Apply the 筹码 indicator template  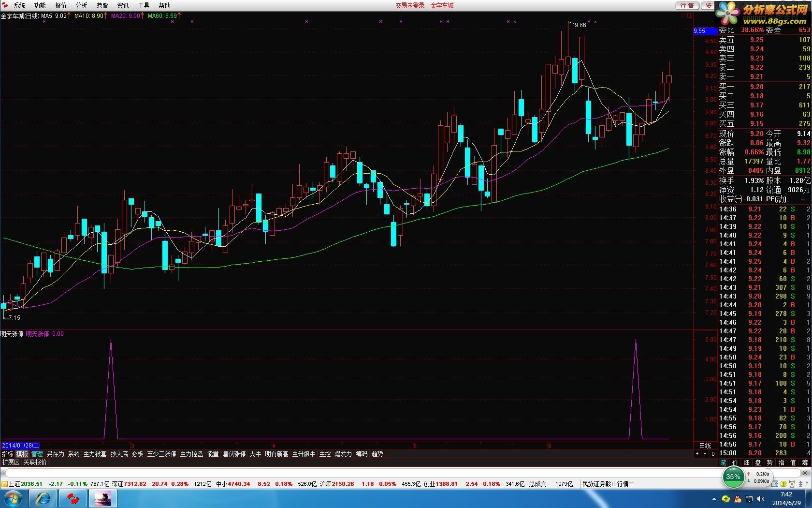click(x=362, y=454)
